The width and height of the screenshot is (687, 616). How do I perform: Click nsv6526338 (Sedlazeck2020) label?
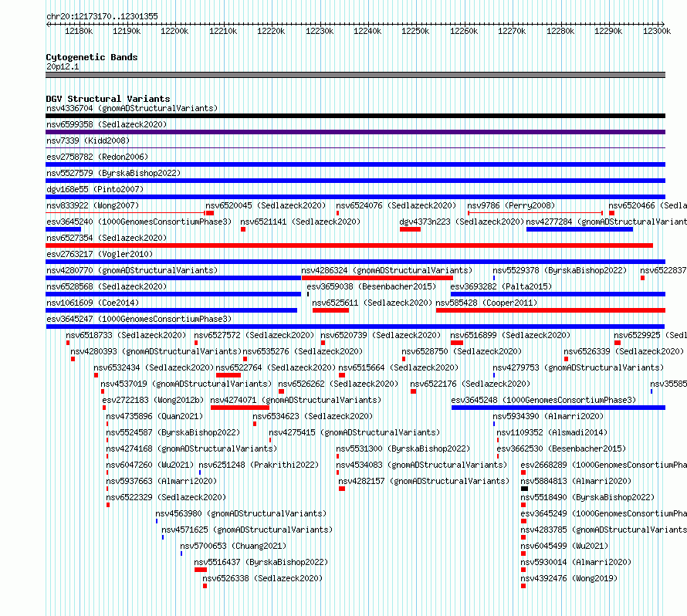[x=262, y=578]
